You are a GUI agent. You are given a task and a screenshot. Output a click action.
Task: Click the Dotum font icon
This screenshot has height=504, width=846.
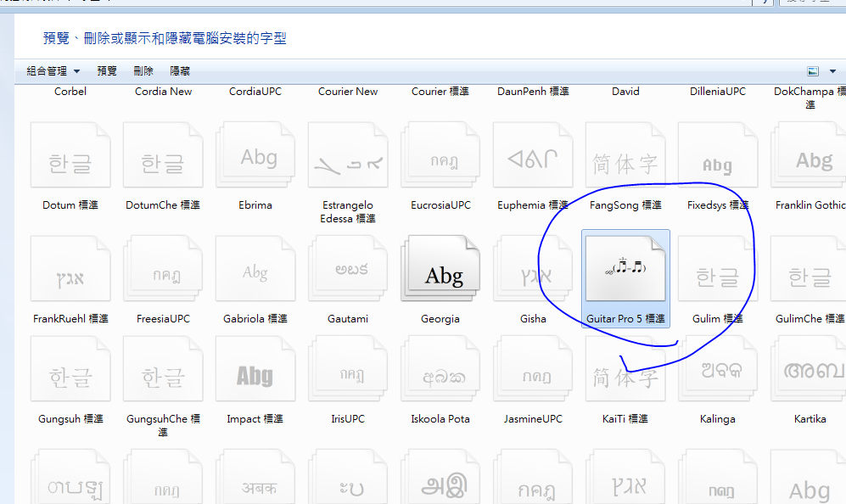70,155
